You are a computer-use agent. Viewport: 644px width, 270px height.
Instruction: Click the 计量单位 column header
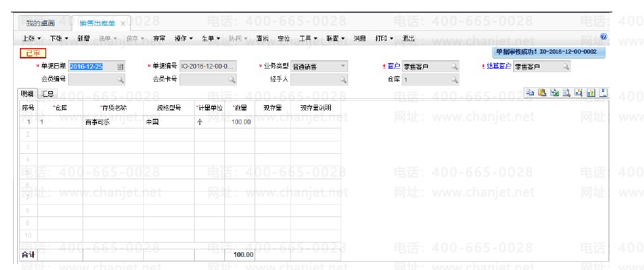coord(209,107)
